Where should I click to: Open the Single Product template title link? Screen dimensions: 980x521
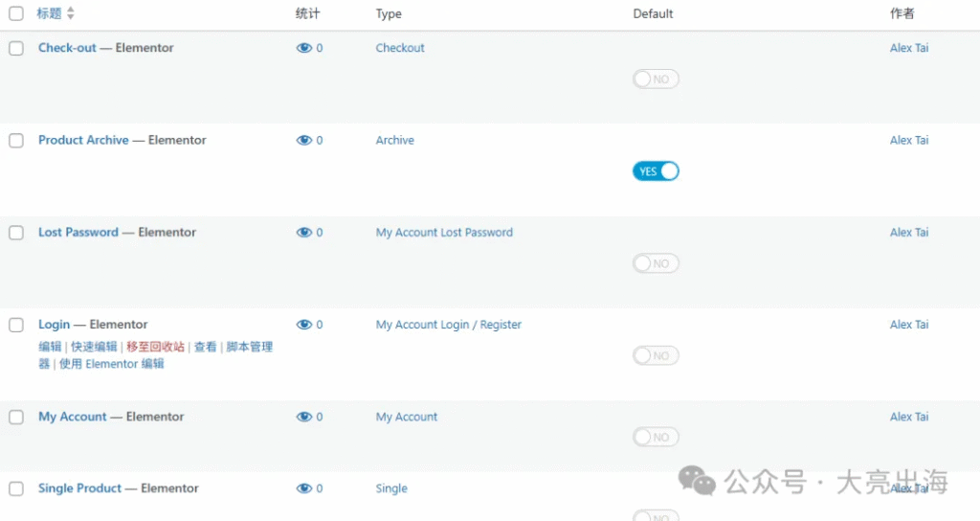click(79, 488)
